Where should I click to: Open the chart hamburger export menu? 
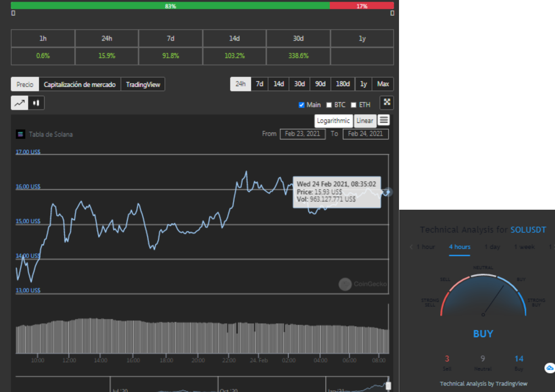pyautogui.click(x=384, y=120)
